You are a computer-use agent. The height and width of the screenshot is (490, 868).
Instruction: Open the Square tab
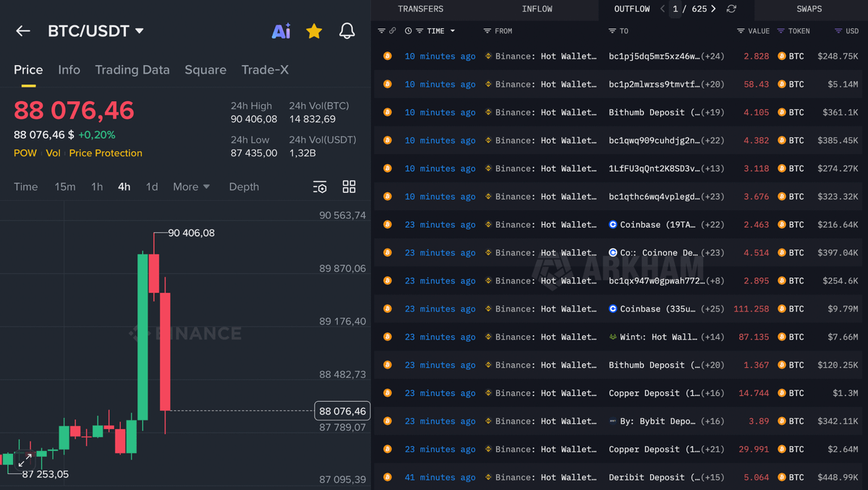tap(205, 69)
